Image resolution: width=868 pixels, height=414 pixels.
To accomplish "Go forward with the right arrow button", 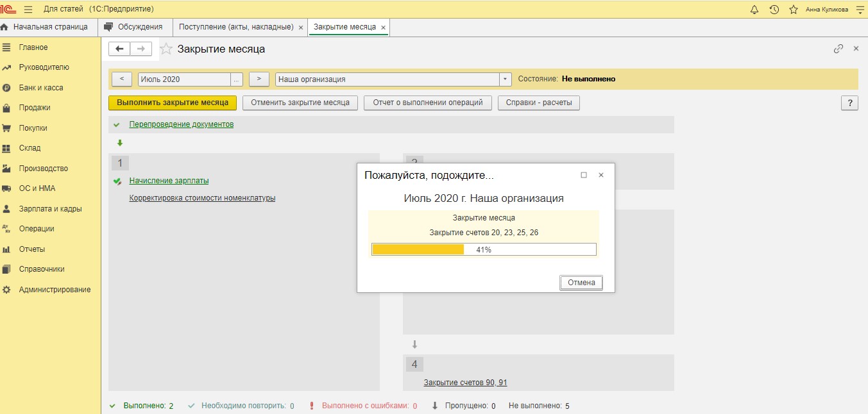I will click(141, 49).
